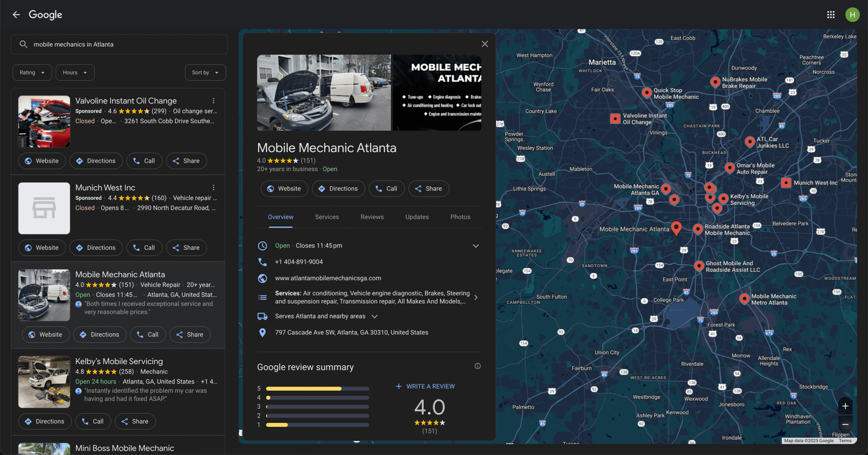Viewport: 868px width, 455px height.
Task: Select the Ghost Mobile And Roadside Assist pin
Action: (x=699, y=266)
